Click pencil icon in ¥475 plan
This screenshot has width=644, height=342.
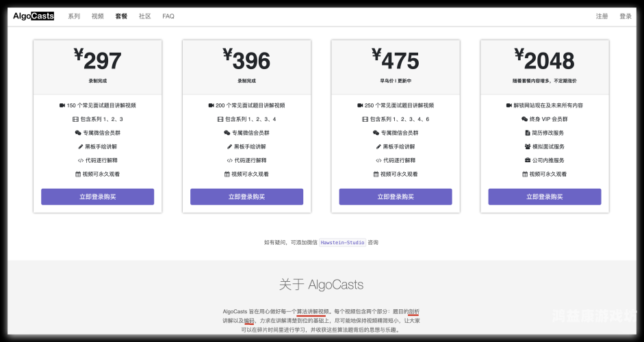378,146
